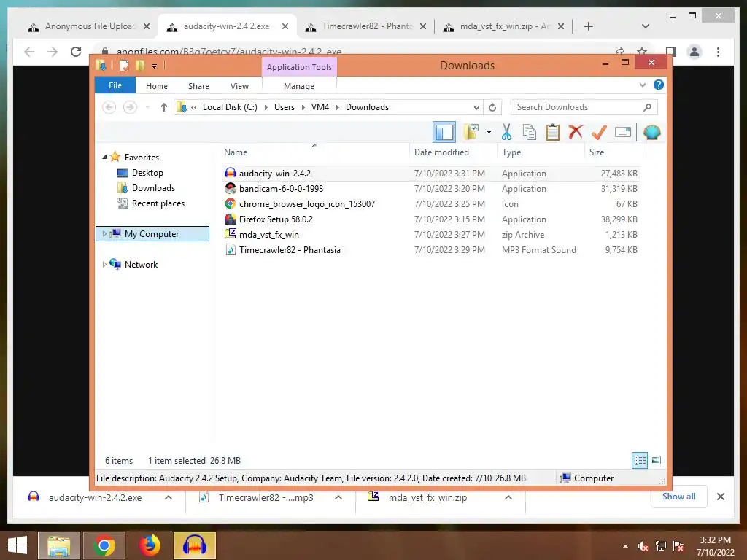Click the Rename icon in Explorer toolbar

pyautogui.click(x=623, y=132)
